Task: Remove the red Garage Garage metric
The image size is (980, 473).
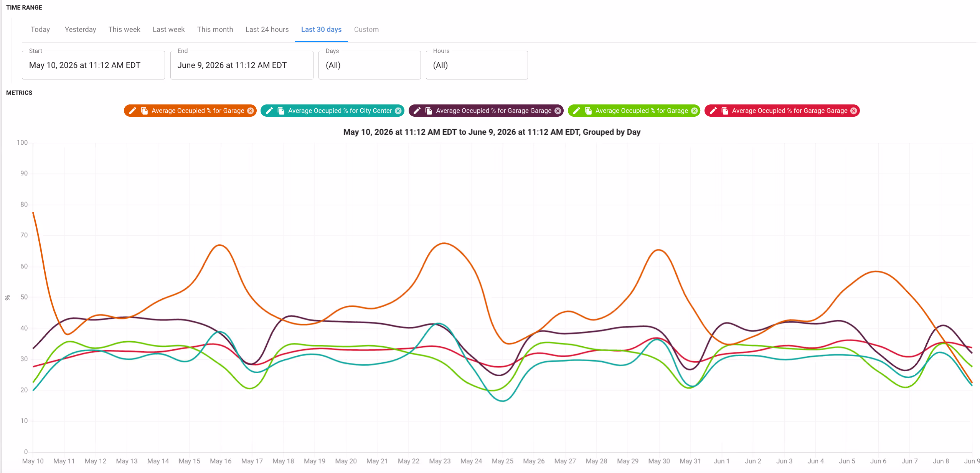Action: coord(854,111)
